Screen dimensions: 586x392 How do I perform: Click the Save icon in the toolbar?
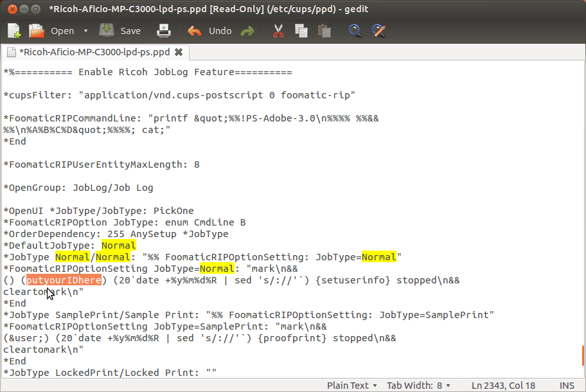(x=107, y=31)
